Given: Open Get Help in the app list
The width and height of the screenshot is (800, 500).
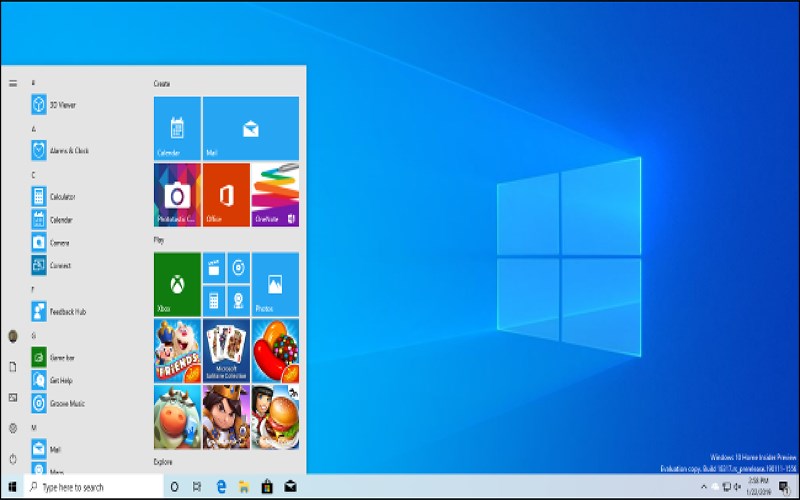Looking at the screenshot, I should 52,380.
